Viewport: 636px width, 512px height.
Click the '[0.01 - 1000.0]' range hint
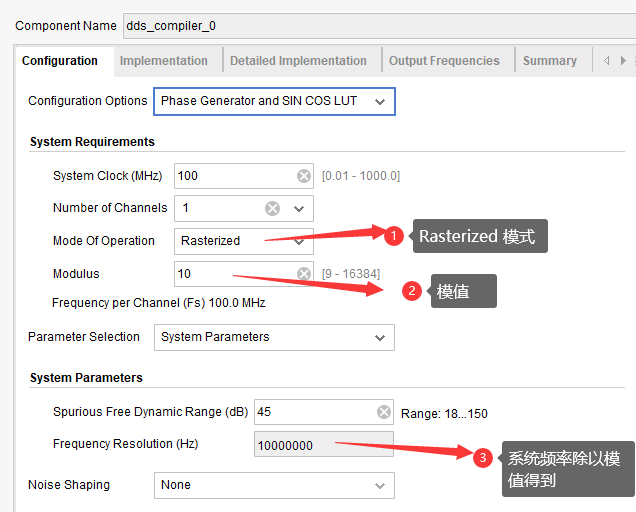point(361,176)
